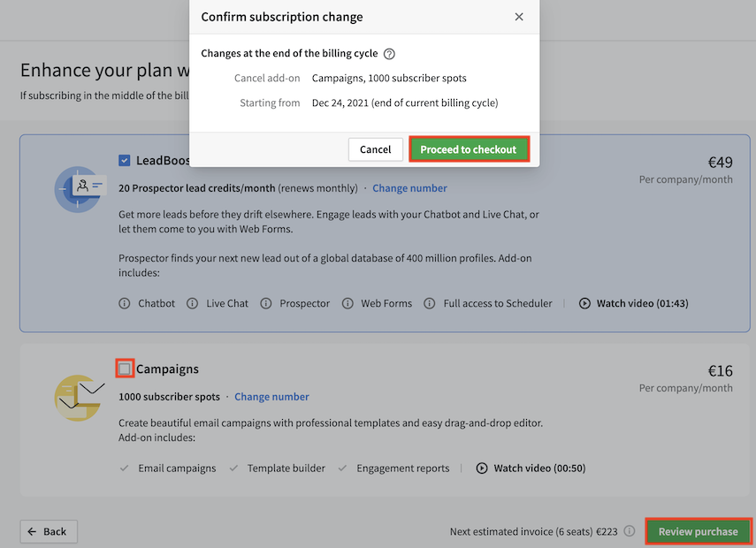The height and width of the screenshot is (548, 756).
Task: Click the LeadBooster illustration icon
Action: click(80, 189)
